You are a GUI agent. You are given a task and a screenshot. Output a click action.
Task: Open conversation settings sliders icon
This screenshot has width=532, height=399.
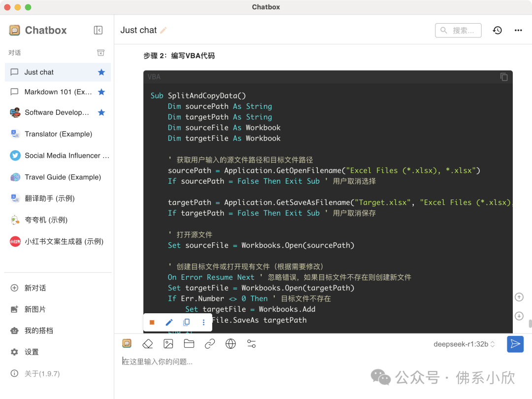251,344
